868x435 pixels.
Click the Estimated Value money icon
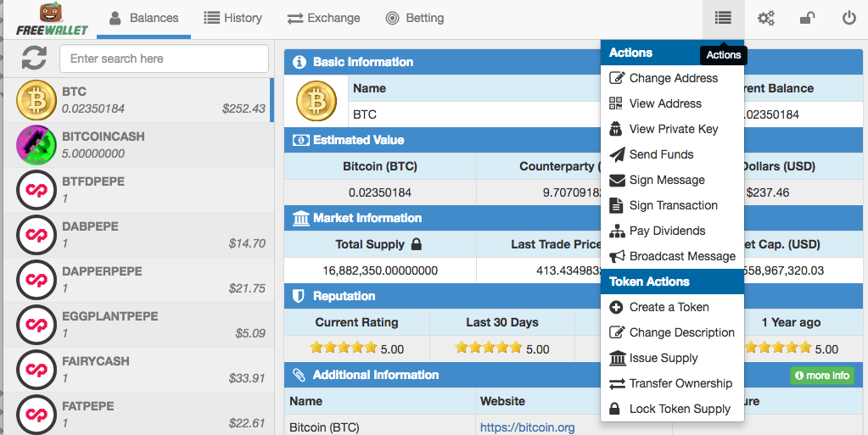[x=300, y=141]
